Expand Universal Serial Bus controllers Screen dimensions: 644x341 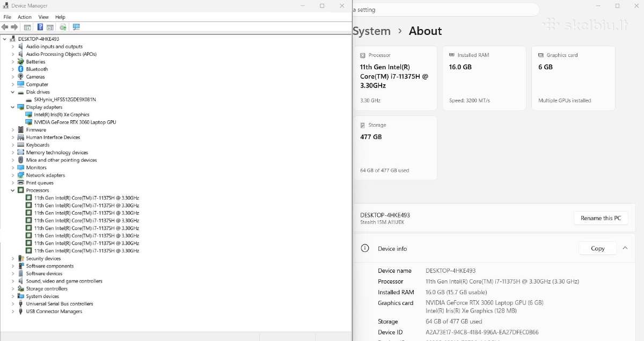tap(13, 304)
